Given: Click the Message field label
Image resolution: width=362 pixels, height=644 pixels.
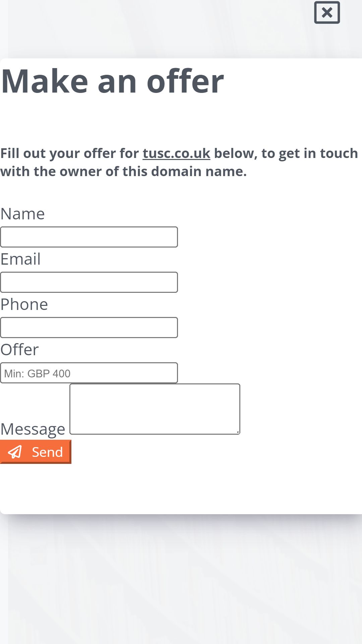Looking at the screenshot, I should click(33, 429).
